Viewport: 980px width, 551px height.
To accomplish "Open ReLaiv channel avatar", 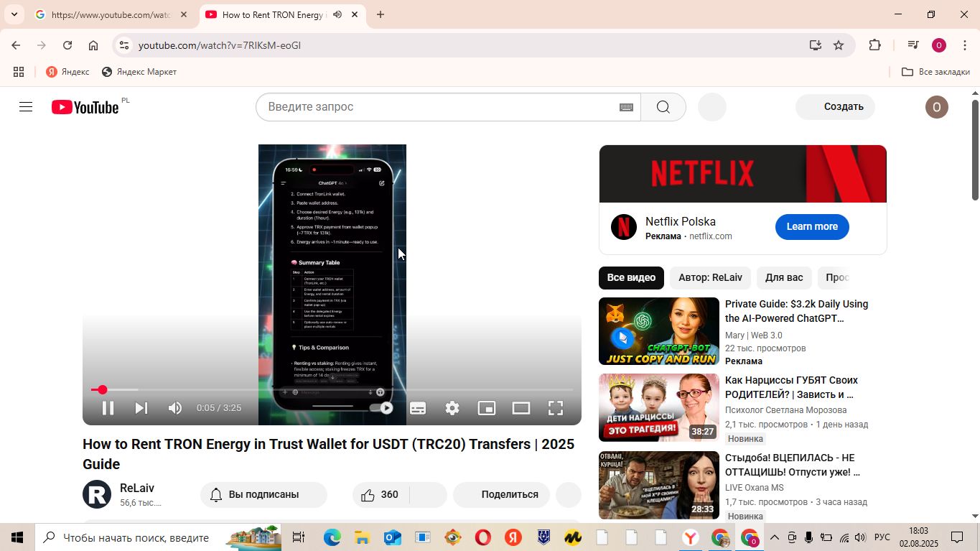I will click(x=97, y=494).
